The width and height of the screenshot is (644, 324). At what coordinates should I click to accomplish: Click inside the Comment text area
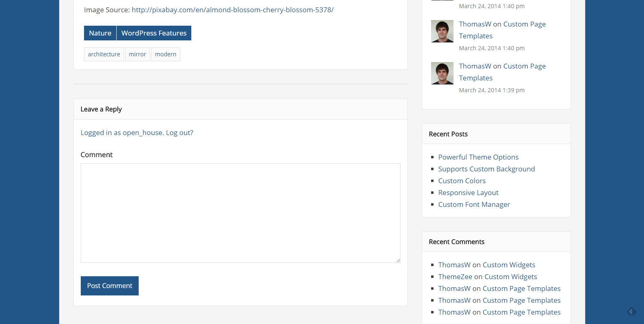[240, 213]
